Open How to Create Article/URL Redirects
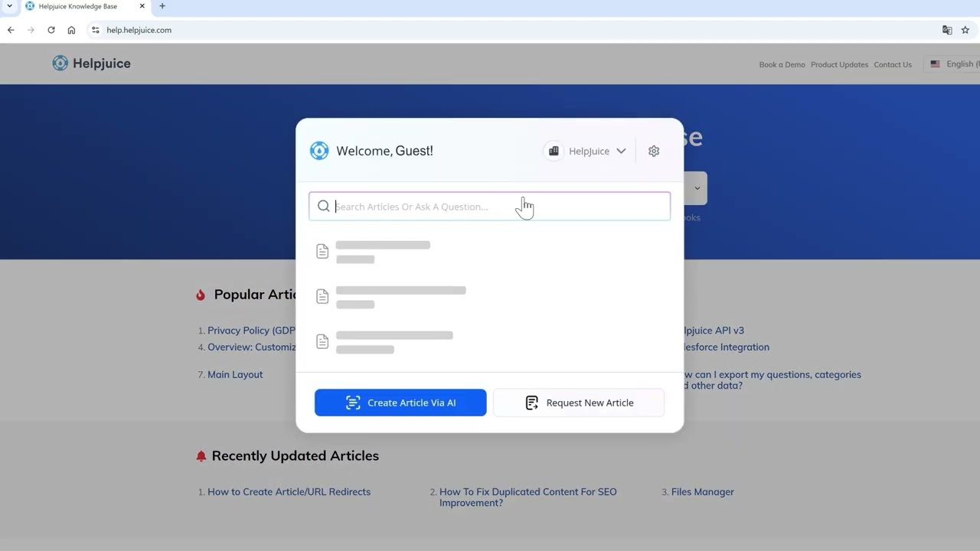Viewport: 980px width, 551px height. coord(289,492)
